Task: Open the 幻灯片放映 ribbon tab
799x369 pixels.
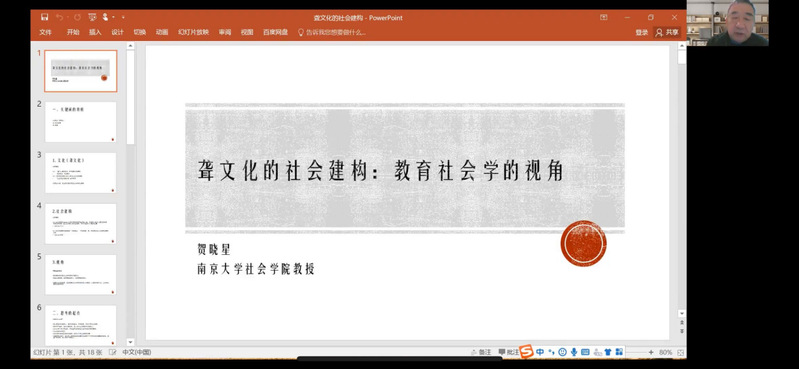Action: pos(193,32)
